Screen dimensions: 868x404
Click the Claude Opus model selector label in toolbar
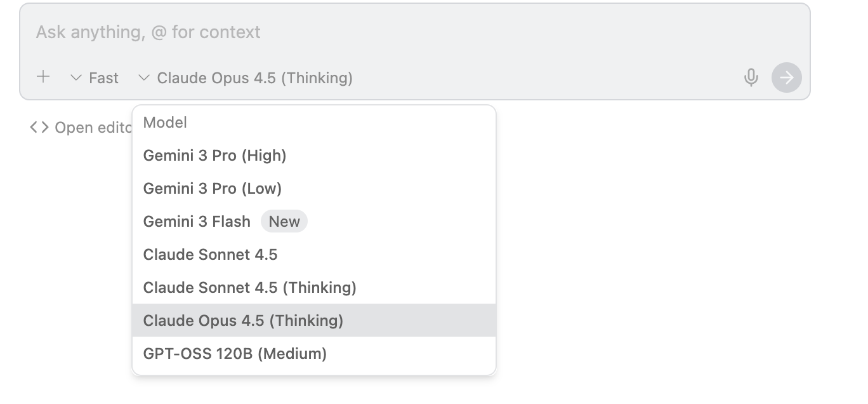click(254, 78)
